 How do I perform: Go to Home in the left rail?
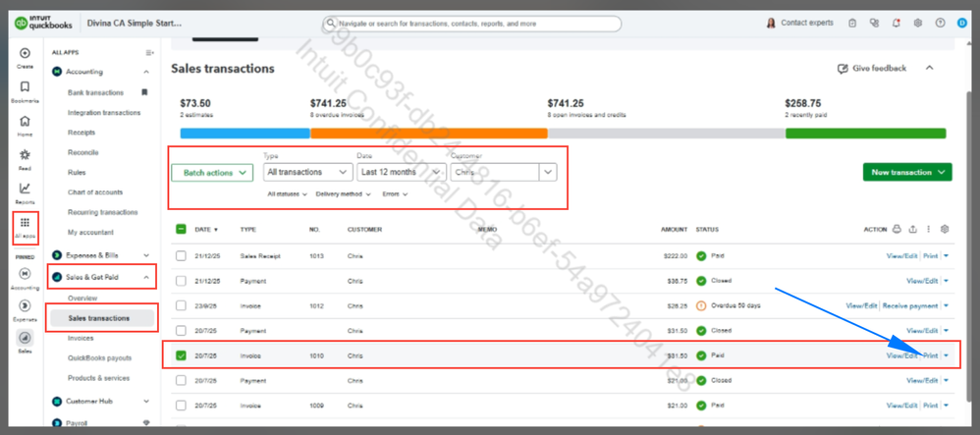tap(25, 121)
